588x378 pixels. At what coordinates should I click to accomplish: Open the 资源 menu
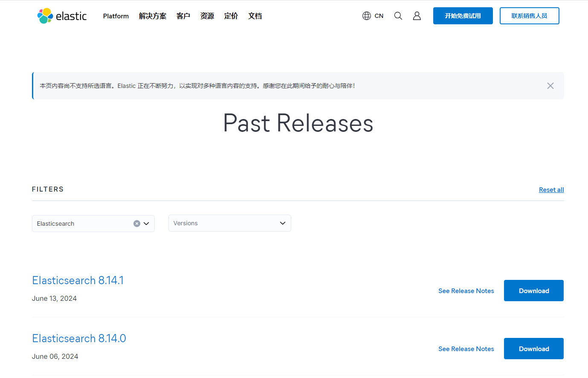pos(207,16)
